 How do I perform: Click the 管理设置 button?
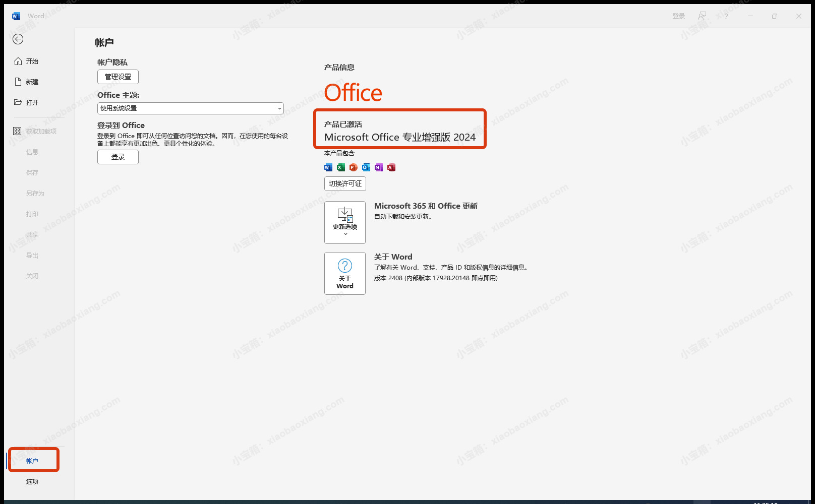118,77
